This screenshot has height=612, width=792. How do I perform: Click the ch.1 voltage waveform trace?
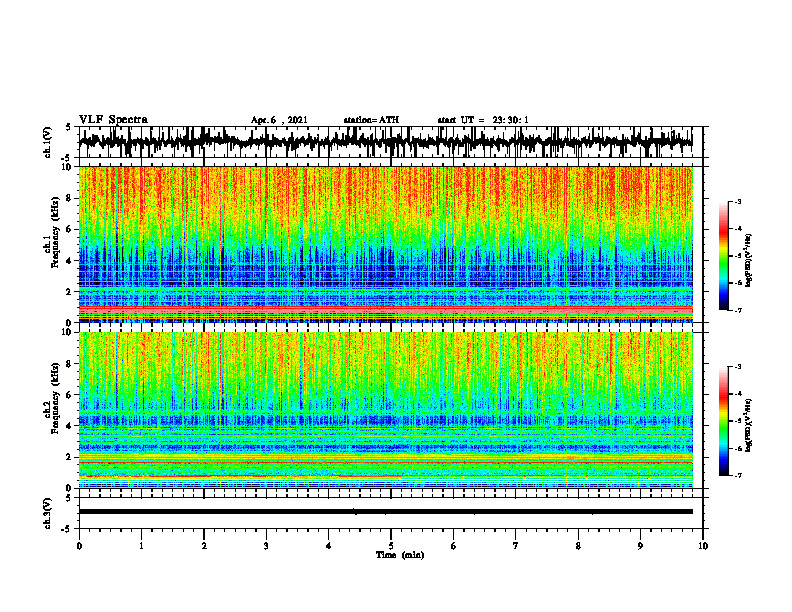coord(386,142)
